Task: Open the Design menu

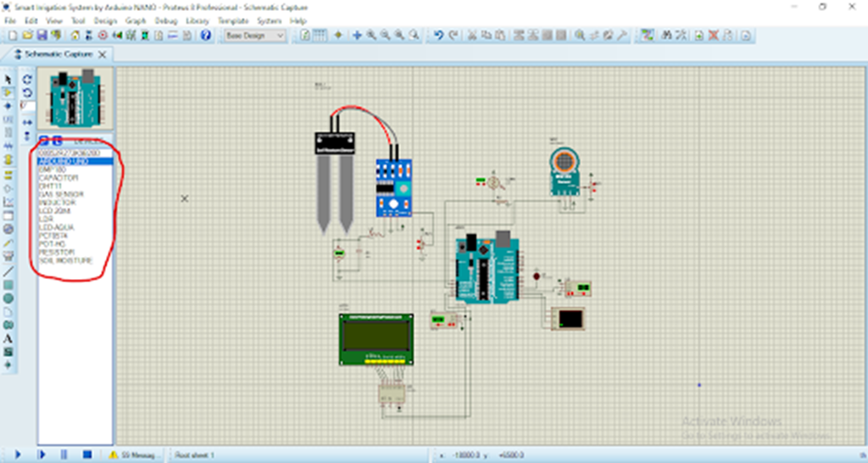Action: tap(105, 20)
